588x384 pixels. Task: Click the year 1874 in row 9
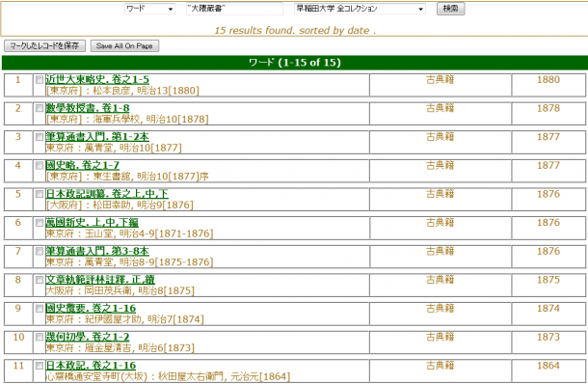point(548,308)
